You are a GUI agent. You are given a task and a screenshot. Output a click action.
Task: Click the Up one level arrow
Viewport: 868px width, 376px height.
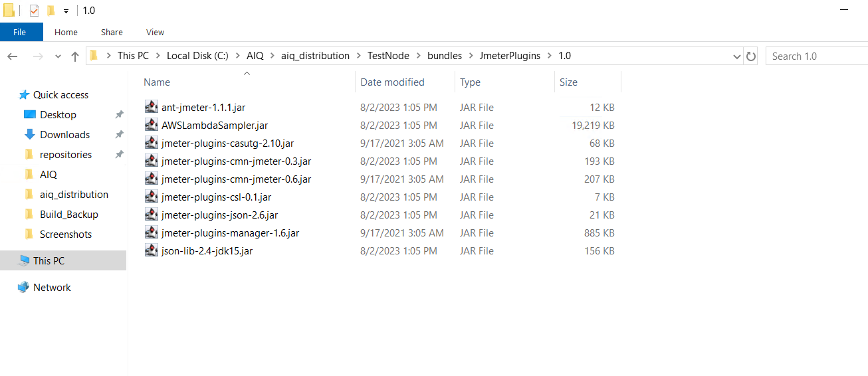pyautogui.click(x=75, y=56)
